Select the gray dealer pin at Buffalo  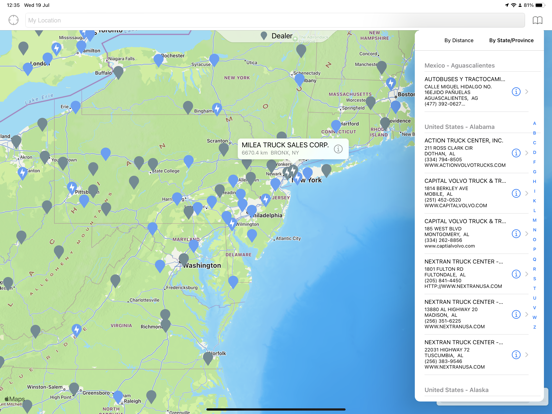click(x=118, y=72)
